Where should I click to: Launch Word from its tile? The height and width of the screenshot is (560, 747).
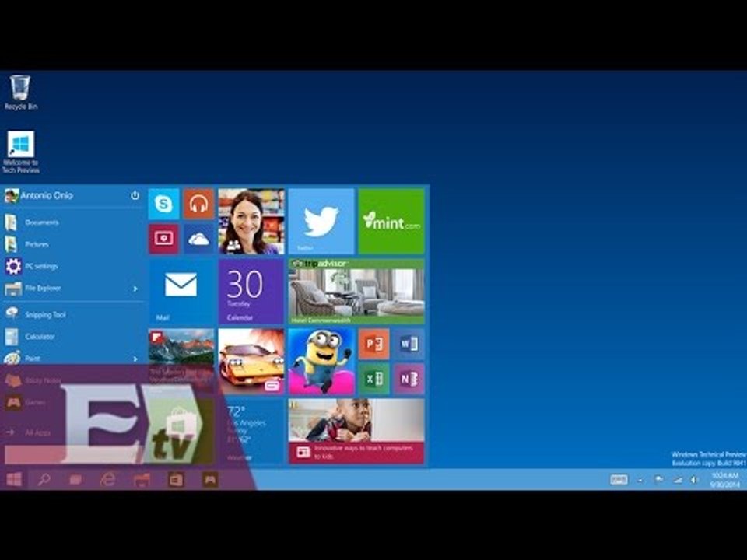tap(409, 344)
